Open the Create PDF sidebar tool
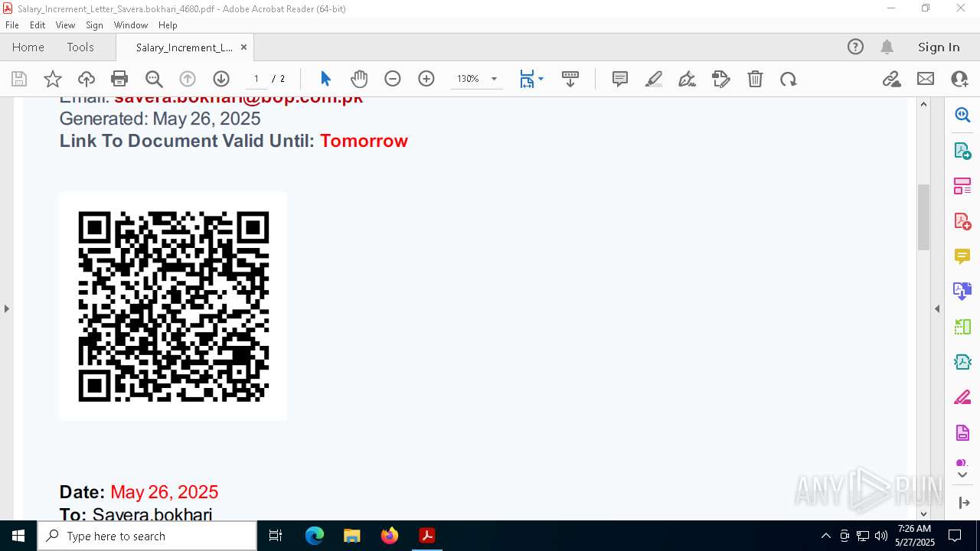980x551 pixels. tap(962, 221)
